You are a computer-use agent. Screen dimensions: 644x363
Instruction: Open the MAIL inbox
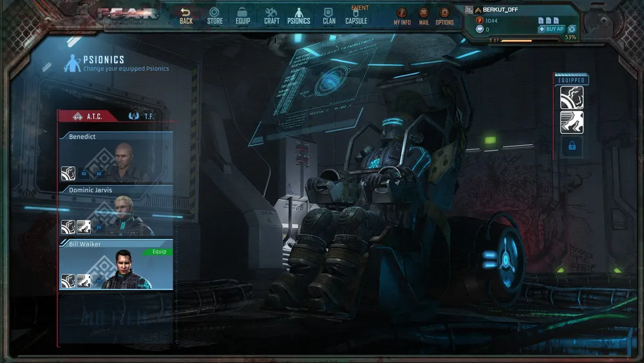pyautogui.click(x=424, y=17)
